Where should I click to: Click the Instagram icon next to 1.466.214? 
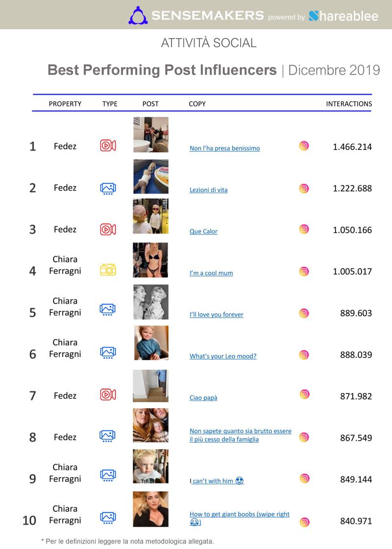(304, 146)
